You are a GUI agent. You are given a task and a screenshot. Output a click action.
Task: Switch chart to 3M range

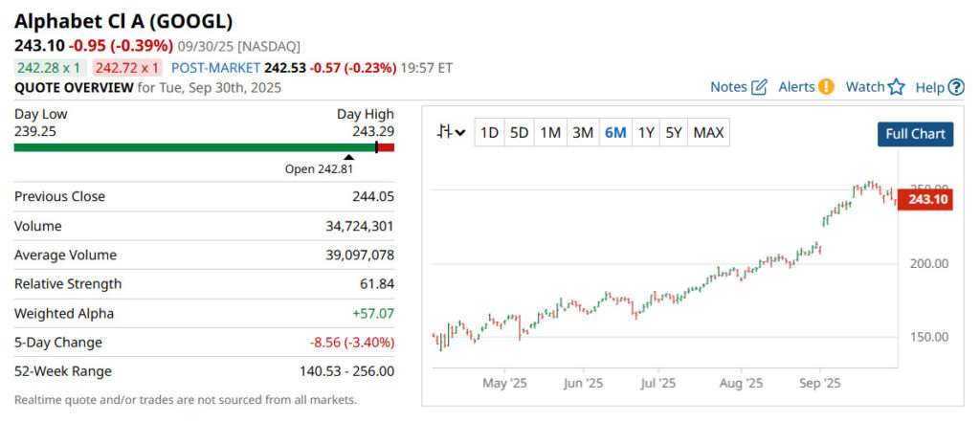pos(582,133)
